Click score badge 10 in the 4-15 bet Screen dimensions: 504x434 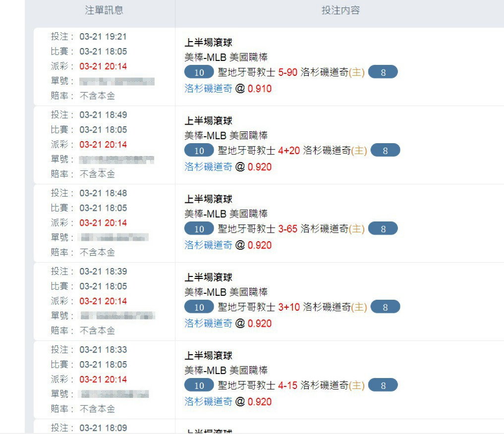pyautogui.click(x=199, y=385)
